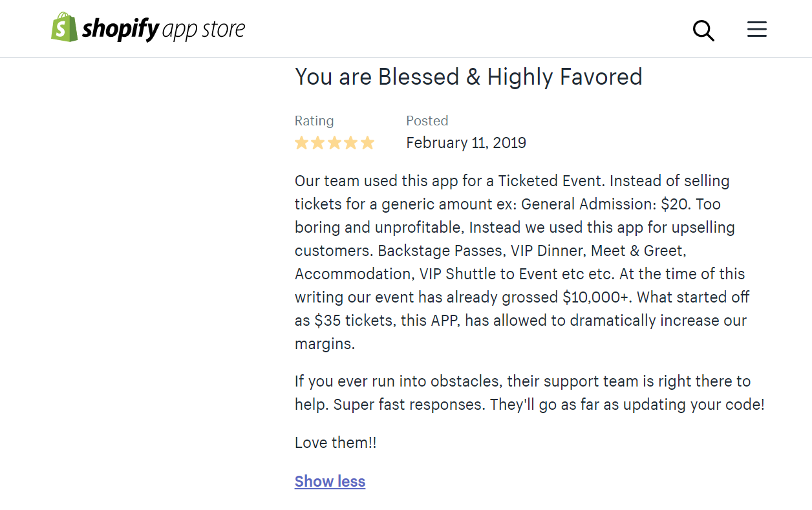Click the third rating star
This screenshot has height=510, width=812.
334,143
